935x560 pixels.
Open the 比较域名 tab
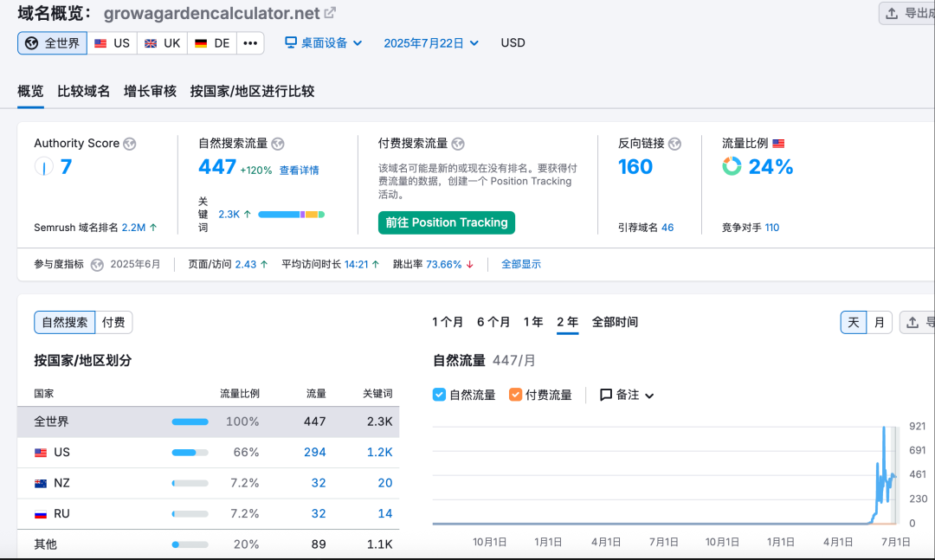click(x=83, y=91)
